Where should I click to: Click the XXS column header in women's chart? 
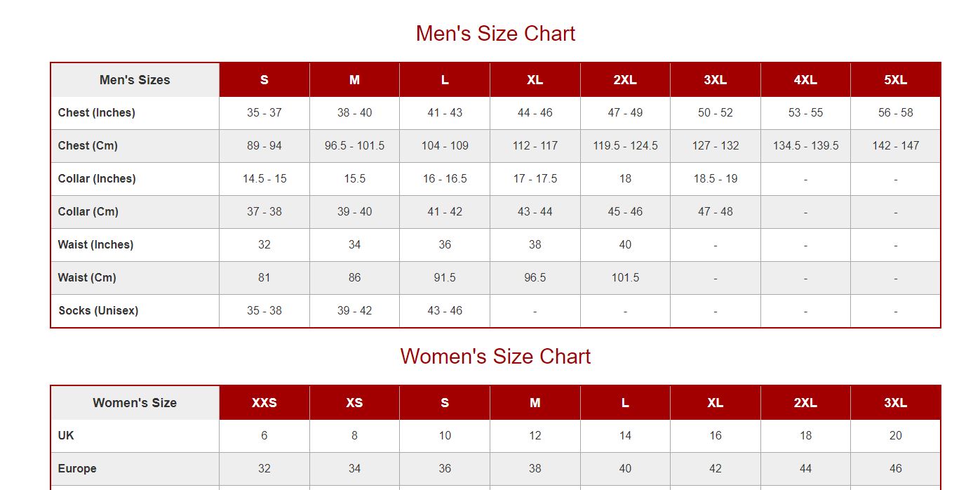tap(264, 403)
